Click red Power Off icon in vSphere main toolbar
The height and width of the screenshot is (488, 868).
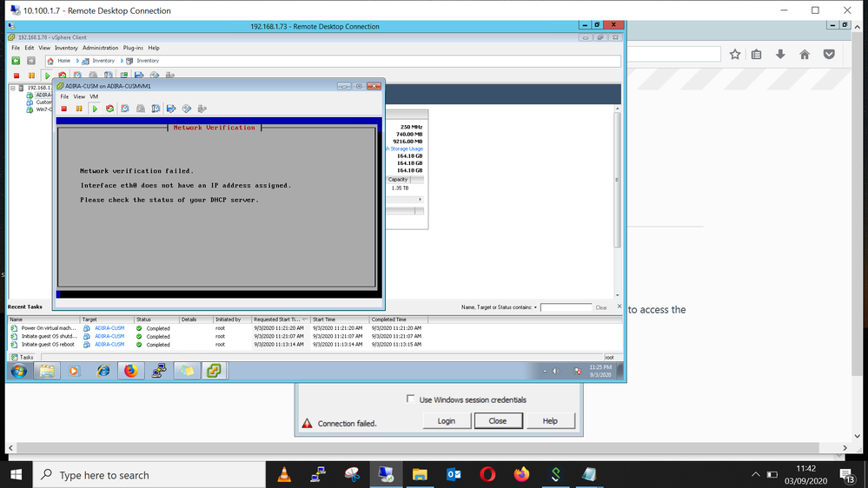click(17, 76)
